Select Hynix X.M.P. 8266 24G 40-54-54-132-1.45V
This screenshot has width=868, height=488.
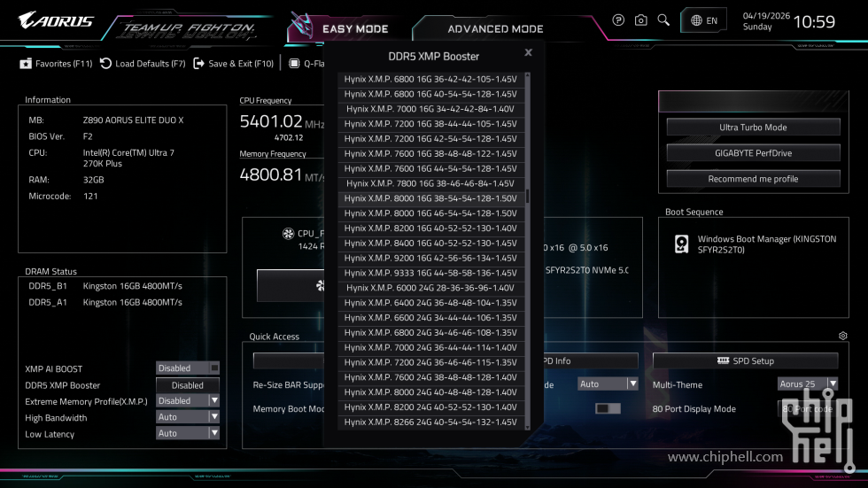tap(430, 422)
